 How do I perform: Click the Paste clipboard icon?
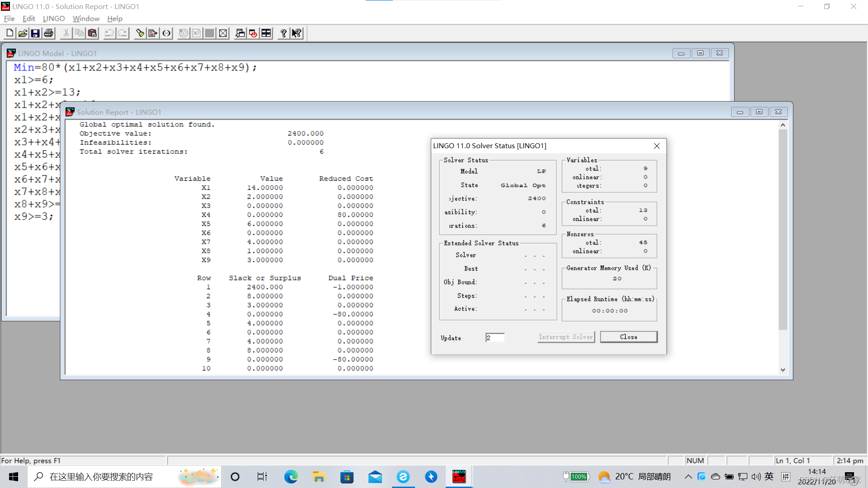click(x=92, y=33)
